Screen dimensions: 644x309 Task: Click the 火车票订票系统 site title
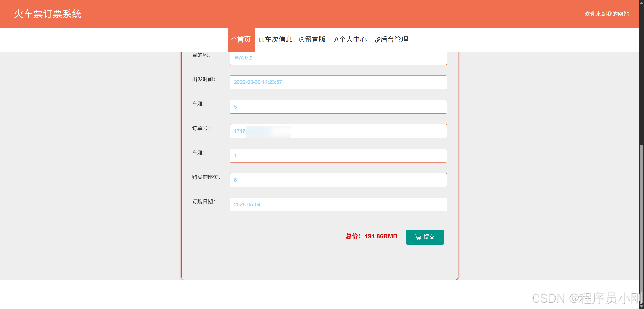tap(48, 14)
